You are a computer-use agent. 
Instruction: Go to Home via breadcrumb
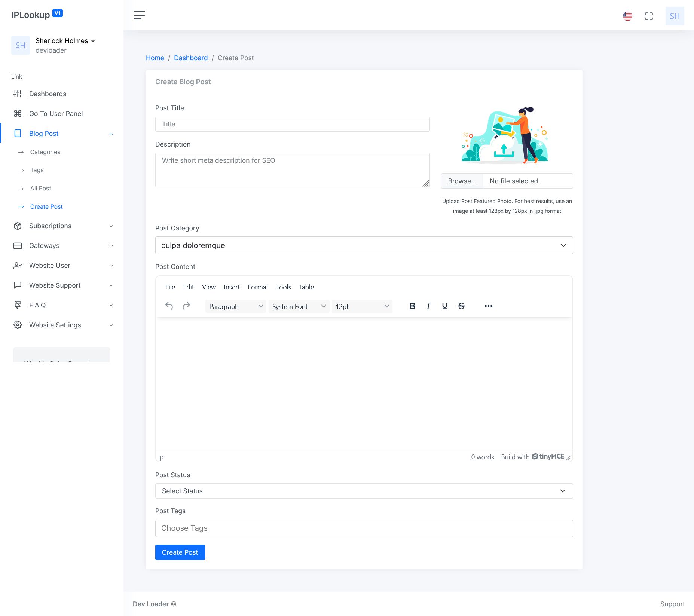pyautogui.click(x=155, y=58)
